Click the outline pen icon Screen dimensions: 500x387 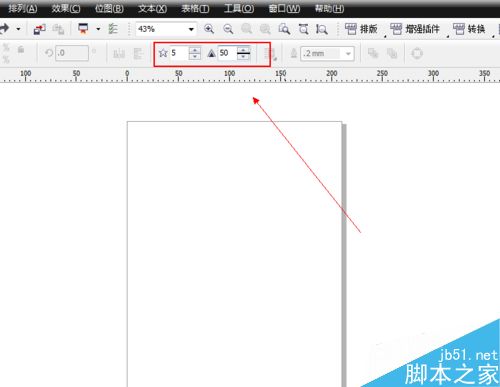coord(294,53)
